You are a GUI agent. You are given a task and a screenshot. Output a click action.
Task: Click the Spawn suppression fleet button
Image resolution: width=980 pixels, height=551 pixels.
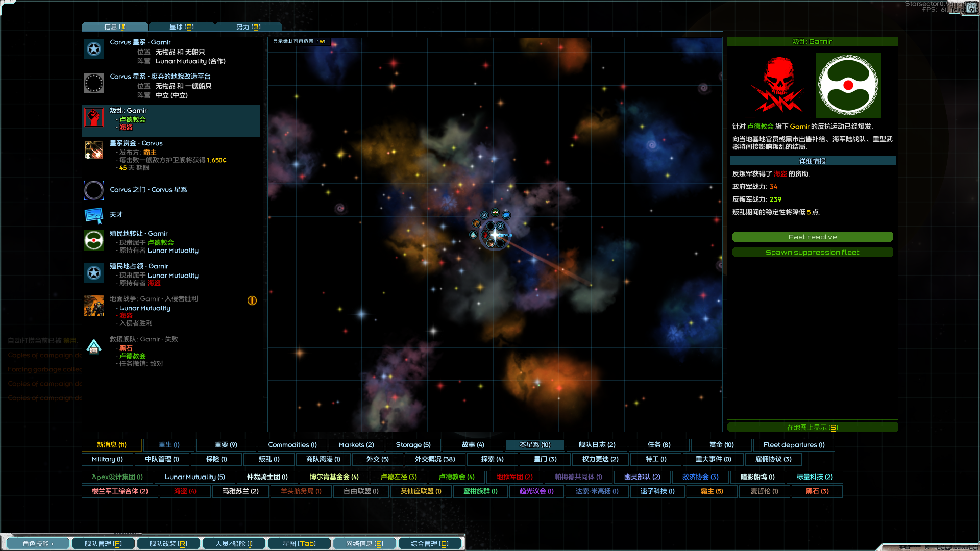click(812, 253)
